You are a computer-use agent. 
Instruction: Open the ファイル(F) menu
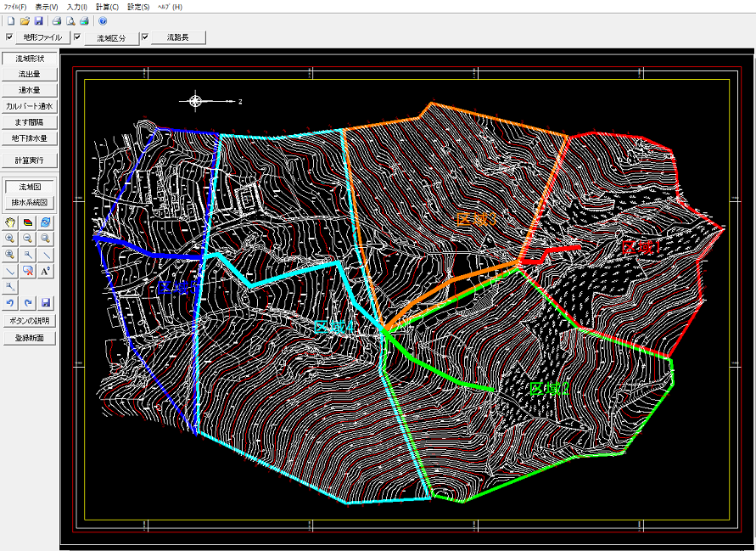click(15, 6)
